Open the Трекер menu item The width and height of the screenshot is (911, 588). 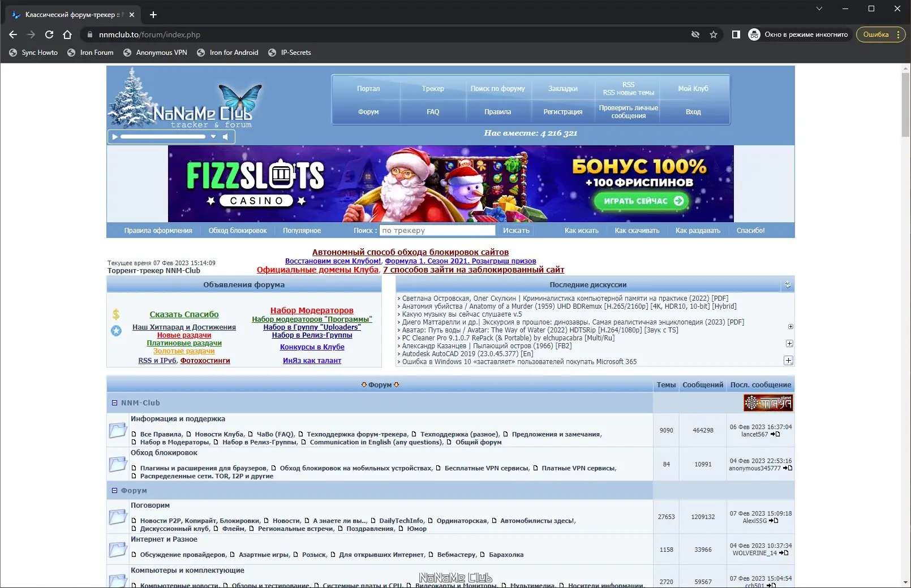[x=433, y=88]
